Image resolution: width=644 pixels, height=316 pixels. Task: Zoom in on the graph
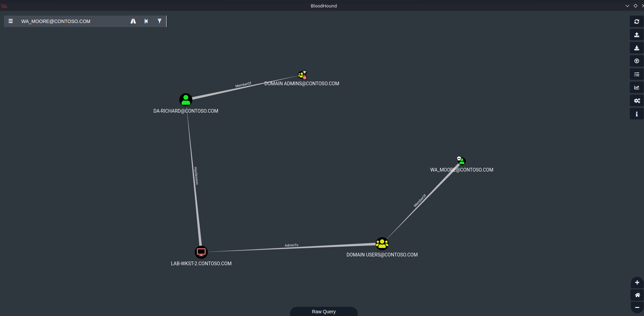[637, 283]
